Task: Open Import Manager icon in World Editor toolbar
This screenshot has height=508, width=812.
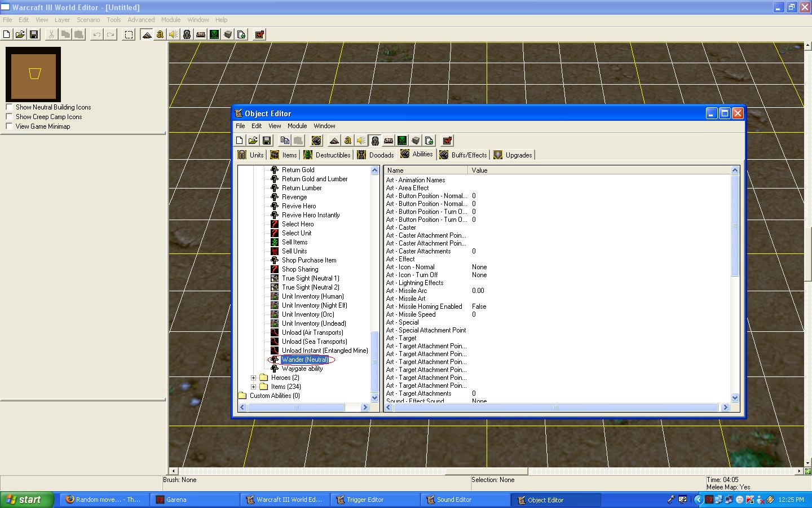Action: (x=241, y=34)
